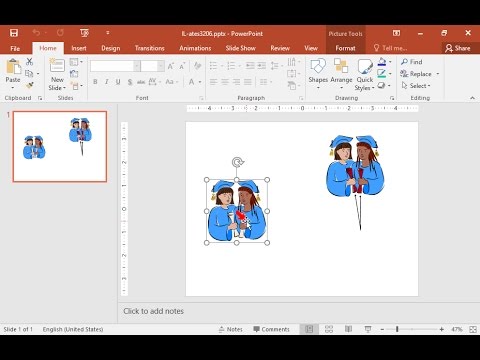Open the slide Layout dropdown
The image size is (480, 360).
[76, 62]
